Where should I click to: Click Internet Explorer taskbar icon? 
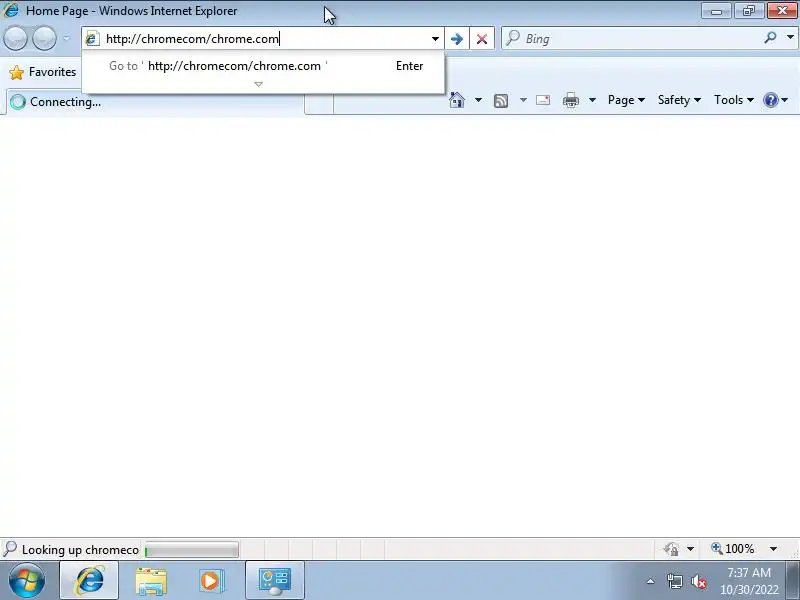point(89,580)
